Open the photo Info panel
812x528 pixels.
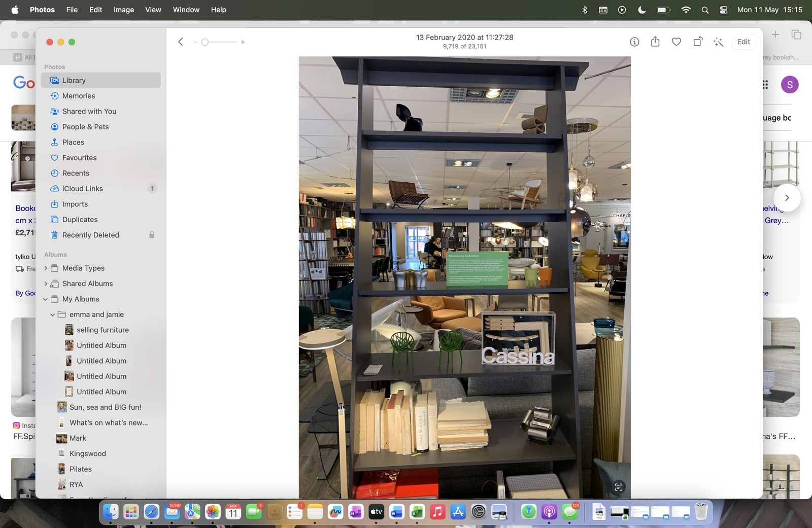[x=634, y=42]
